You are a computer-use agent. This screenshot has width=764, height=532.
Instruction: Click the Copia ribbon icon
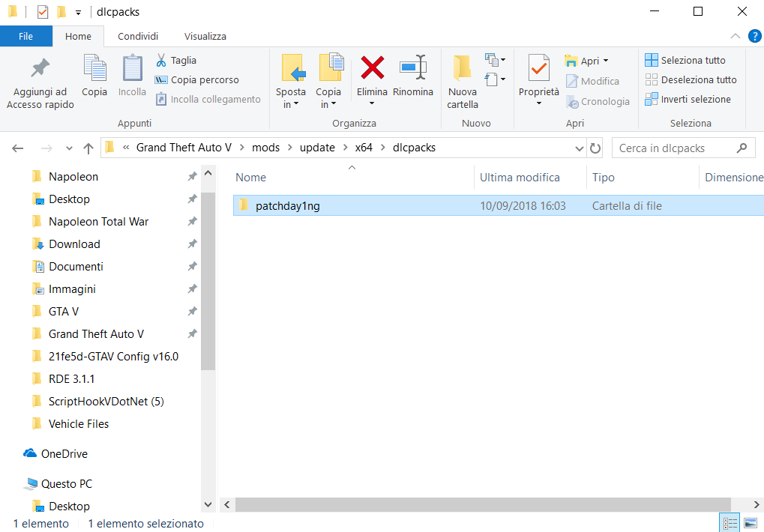point(94,76)
